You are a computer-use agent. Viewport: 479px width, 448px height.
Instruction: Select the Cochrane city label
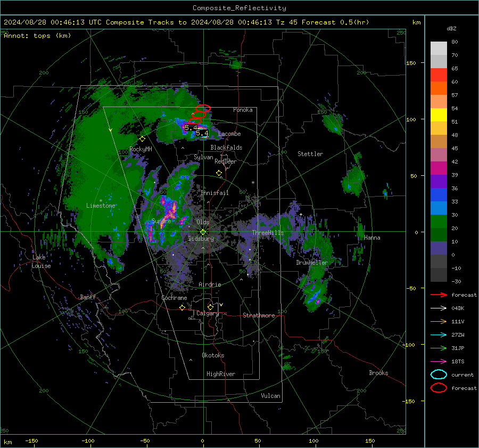[174, 298]
